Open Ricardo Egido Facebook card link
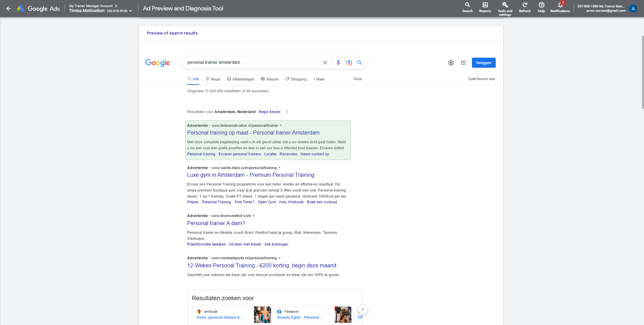The width and height of the screenshot is (644, 325). [300, 318]
